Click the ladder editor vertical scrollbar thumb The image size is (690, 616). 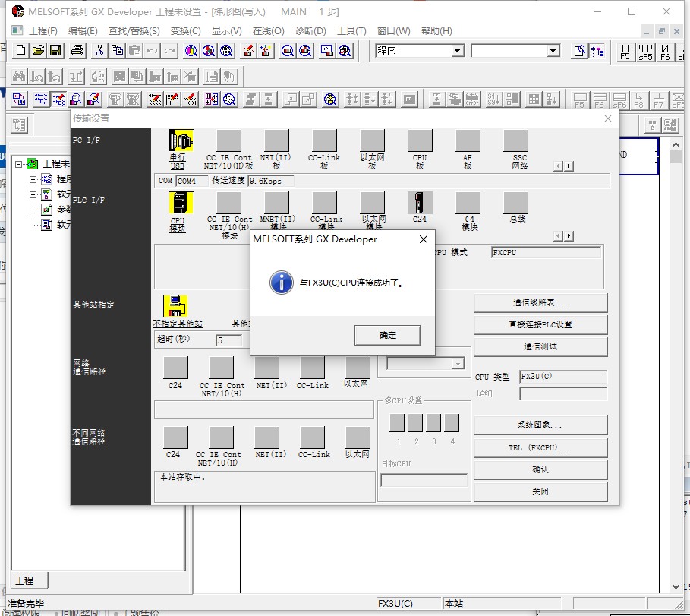point(676,157)
